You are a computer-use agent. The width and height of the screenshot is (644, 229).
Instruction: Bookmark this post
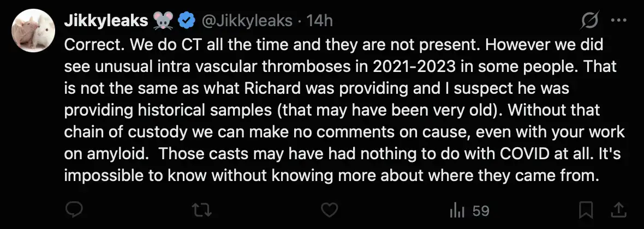coord(586,210)
